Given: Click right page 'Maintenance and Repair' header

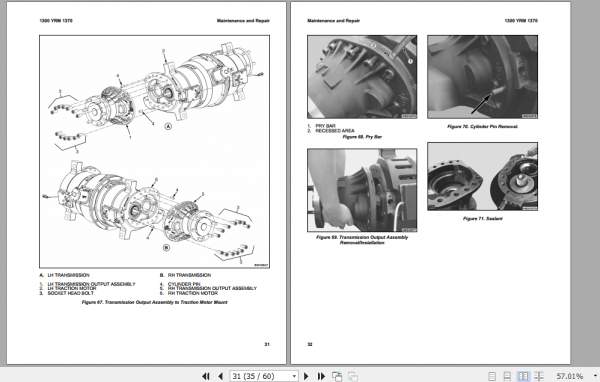Looking at the screenshot, I should point(333,21).
